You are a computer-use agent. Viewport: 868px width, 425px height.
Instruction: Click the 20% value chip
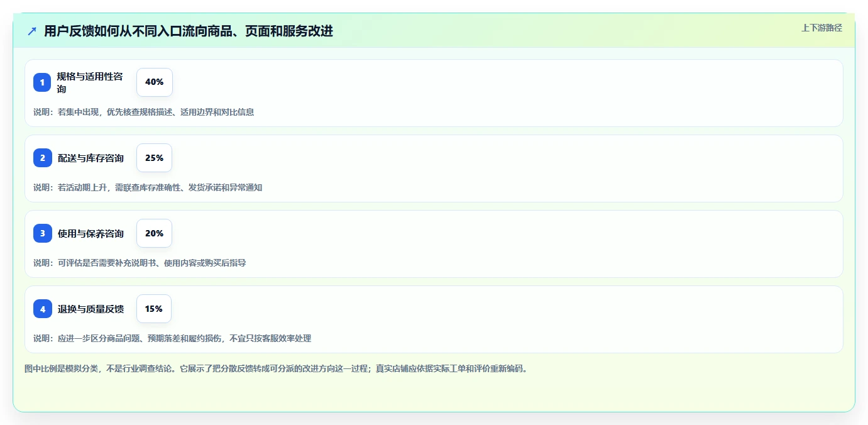coord(154,233)
